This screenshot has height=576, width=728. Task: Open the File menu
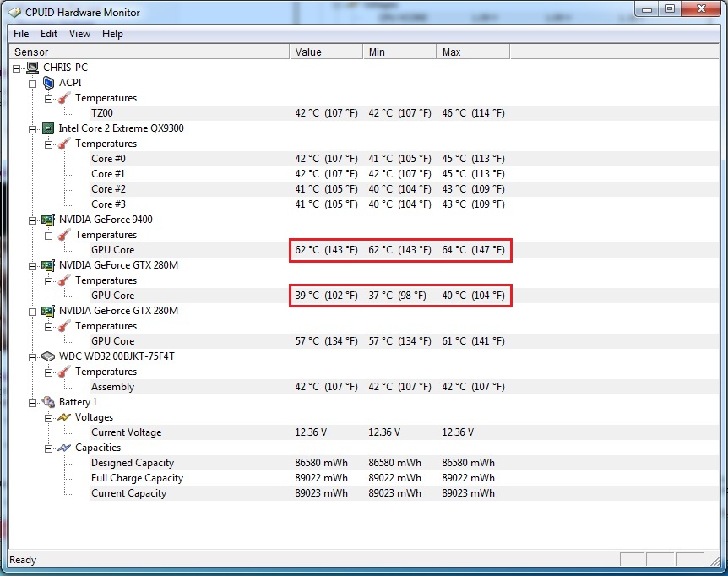click(21, 34)
